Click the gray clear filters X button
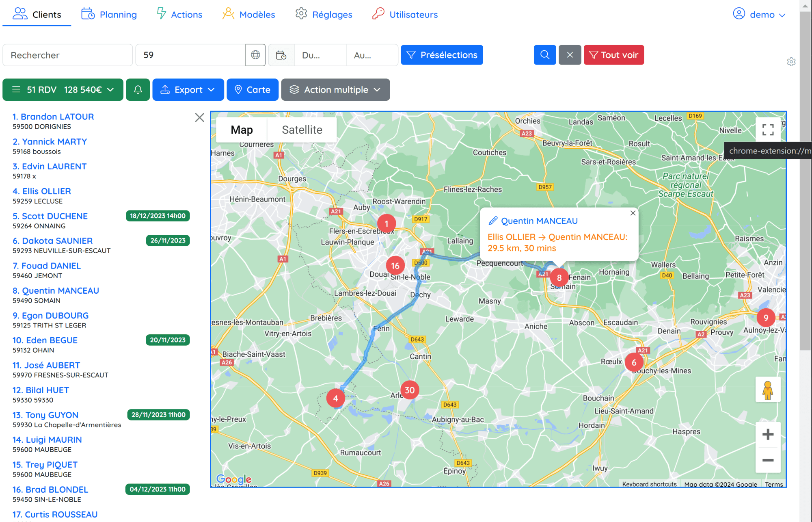The height and width of the screenshot is (522, 812). [570, 55]
